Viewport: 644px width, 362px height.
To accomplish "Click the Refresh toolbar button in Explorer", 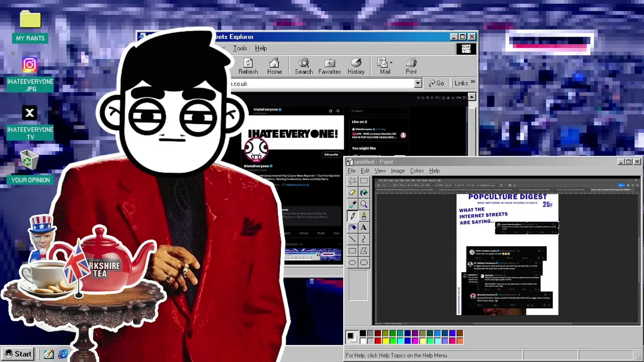I will 248,66.
